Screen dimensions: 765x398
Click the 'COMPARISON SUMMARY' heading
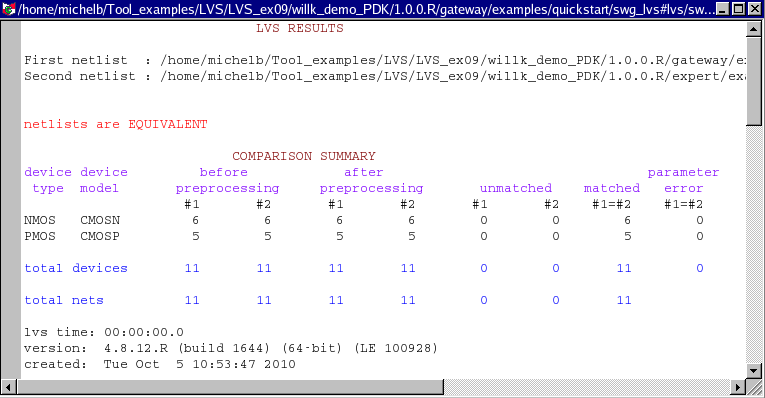[x=303, y=156]
